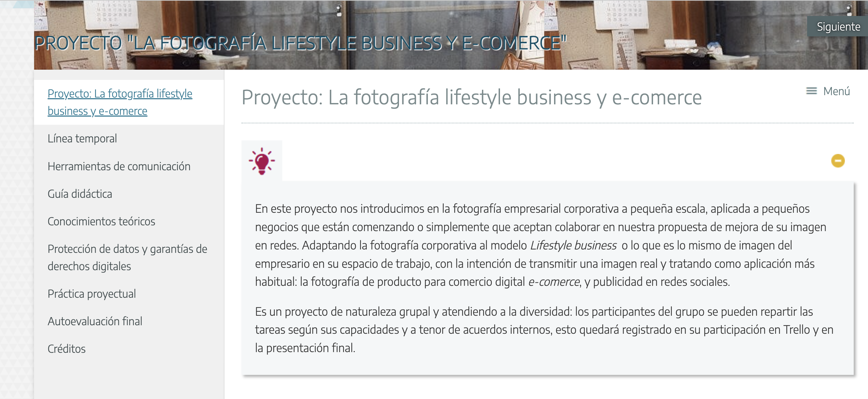Open Proyecto: La fotografía lifestyle sidebar link
The image size is (868, 399).
[120, 102]
